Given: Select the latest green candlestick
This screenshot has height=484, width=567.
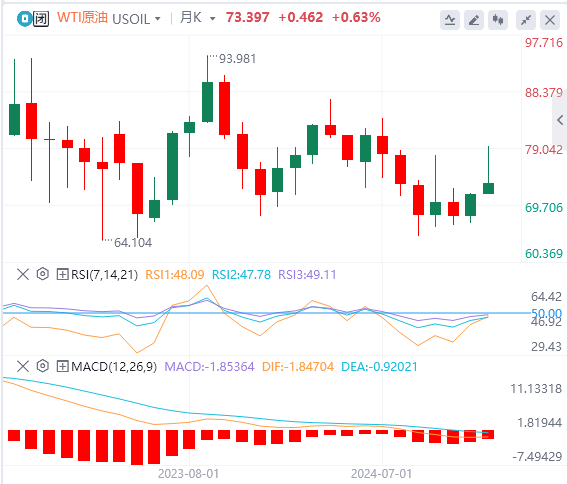Looking at the screenshot, I should tap(489, 188).
